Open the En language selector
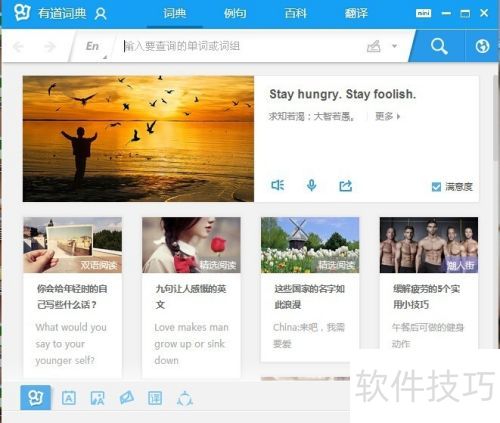The height and width of the screenshot is (423, 500). (92, 46)
